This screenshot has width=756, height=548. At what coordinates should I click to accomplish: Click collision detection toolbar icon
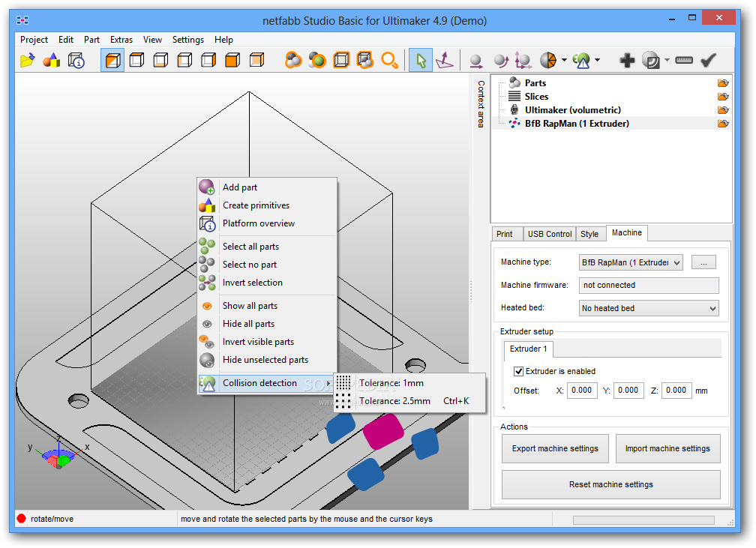(581, 60)
